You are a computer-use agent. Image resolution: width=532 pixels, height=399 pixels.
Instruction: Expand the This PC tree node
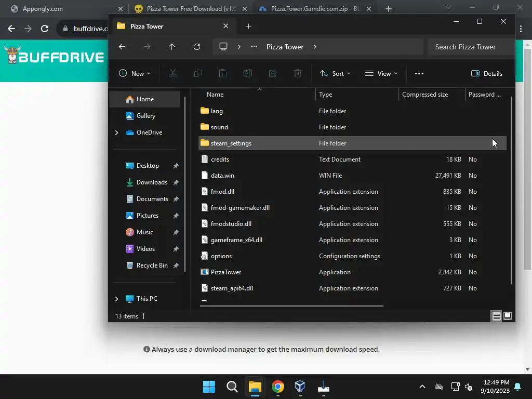[x=117, y=299]
